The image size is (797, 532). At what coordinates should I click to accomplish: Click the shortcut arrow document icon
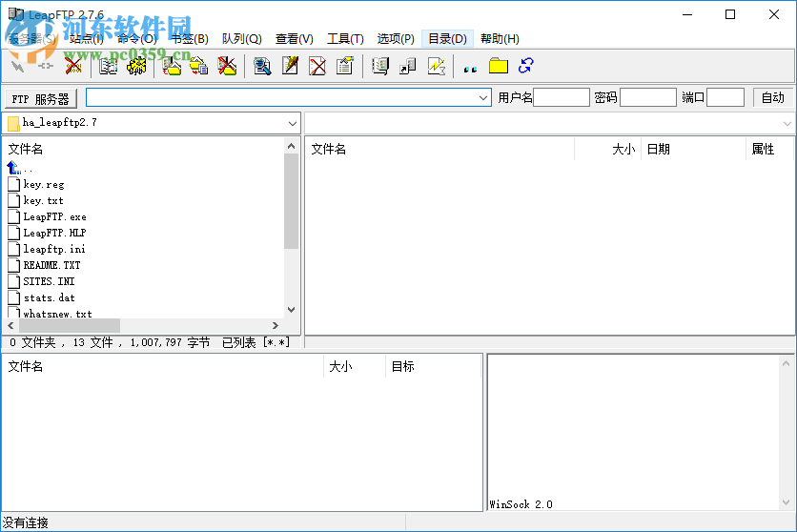tap(408, 66)
